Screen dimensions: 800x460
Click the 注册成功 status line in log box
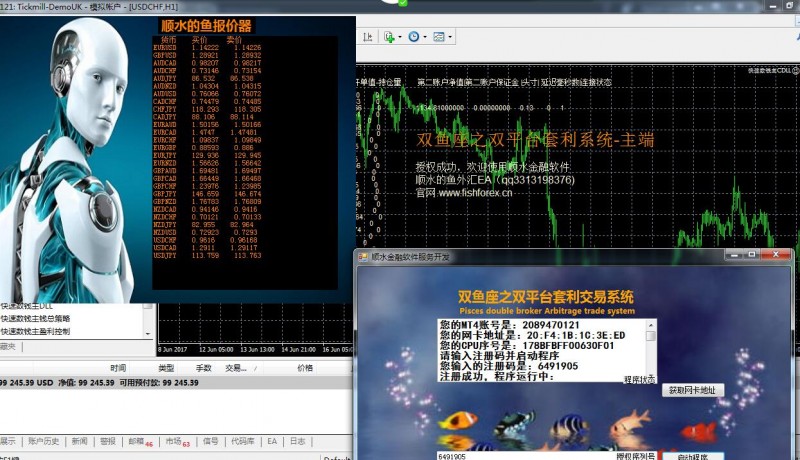(497, 376)
